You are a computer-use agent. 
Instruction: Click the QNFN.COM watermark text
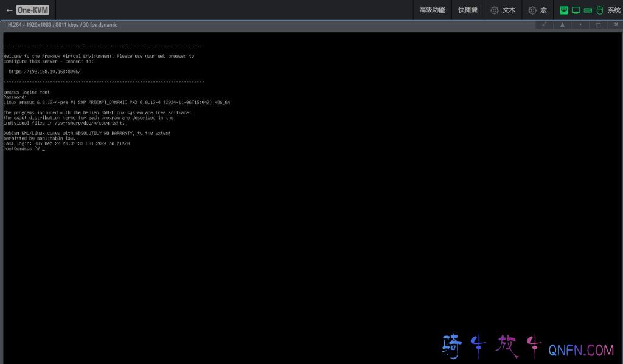click(580, 350)
